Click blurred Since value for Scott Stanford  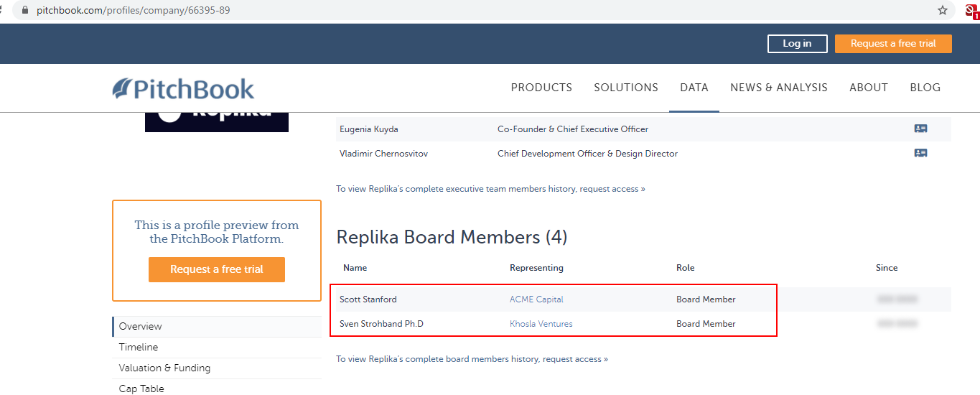(x=897, y=299)
